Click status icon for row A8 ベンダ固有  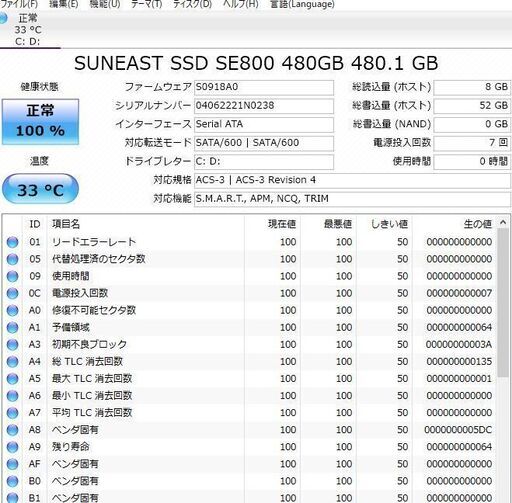(12, 430)
